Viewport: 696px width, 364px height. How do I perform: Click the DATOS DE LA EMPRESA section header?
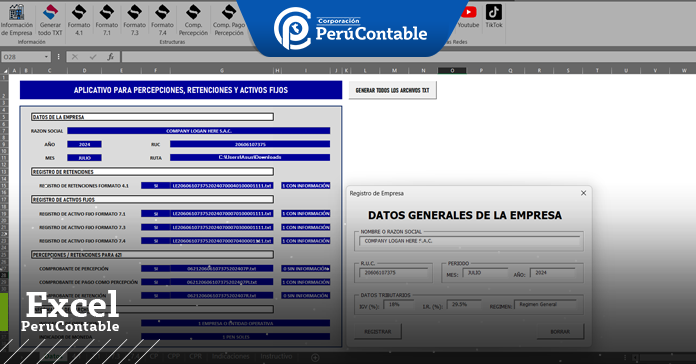click(x=152, y=117)
